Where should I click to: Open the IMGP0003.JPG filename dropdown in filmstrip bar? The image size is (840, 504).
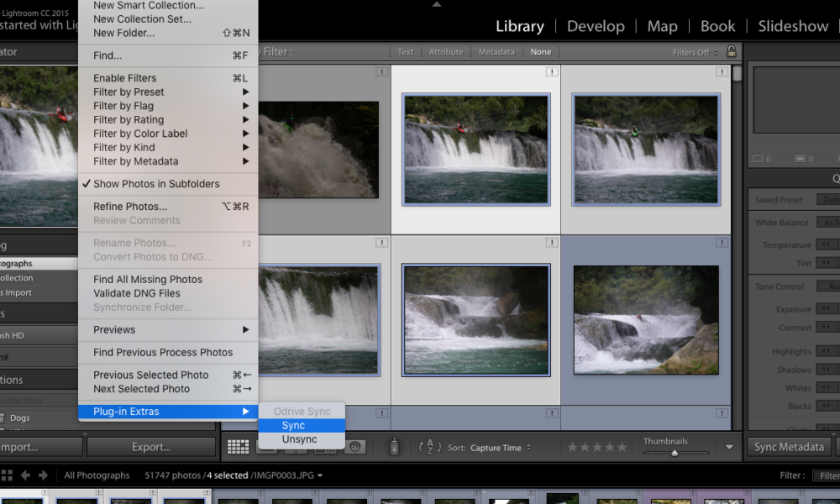[x=288, y=475]
